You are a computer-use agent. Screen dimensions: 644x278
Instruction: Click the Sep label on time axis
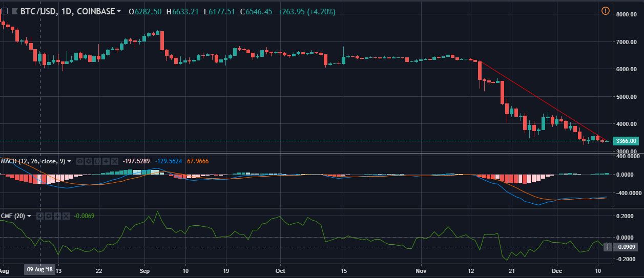144,270
